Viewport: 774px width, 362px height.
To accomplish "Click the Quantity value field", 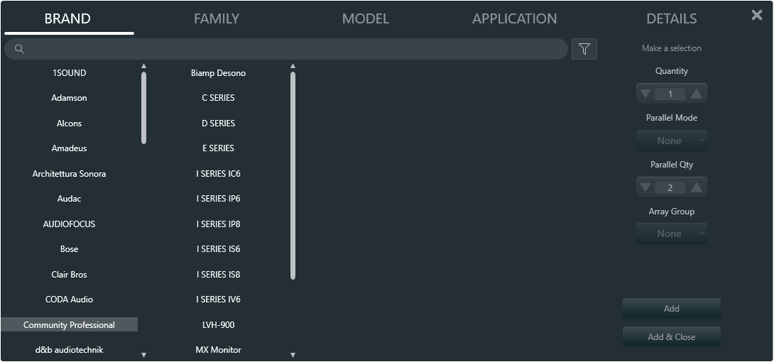I will [670, 94].
